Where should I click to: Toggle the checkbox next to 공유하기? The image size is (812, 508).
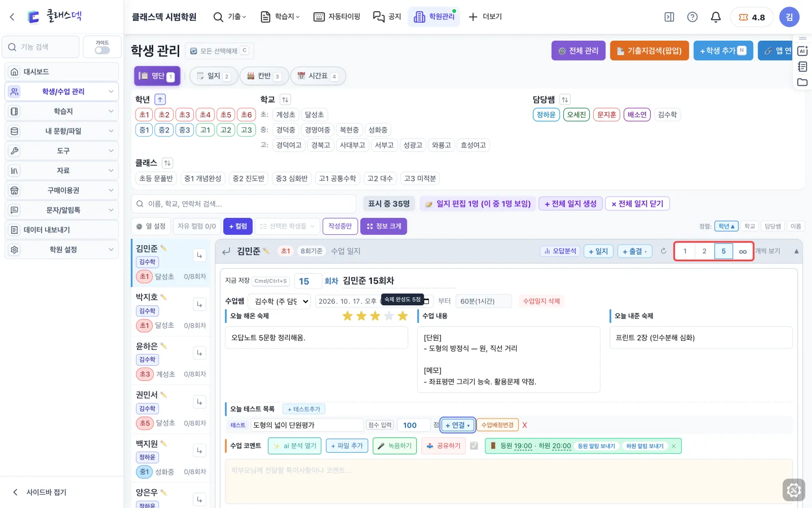point(474,446)
